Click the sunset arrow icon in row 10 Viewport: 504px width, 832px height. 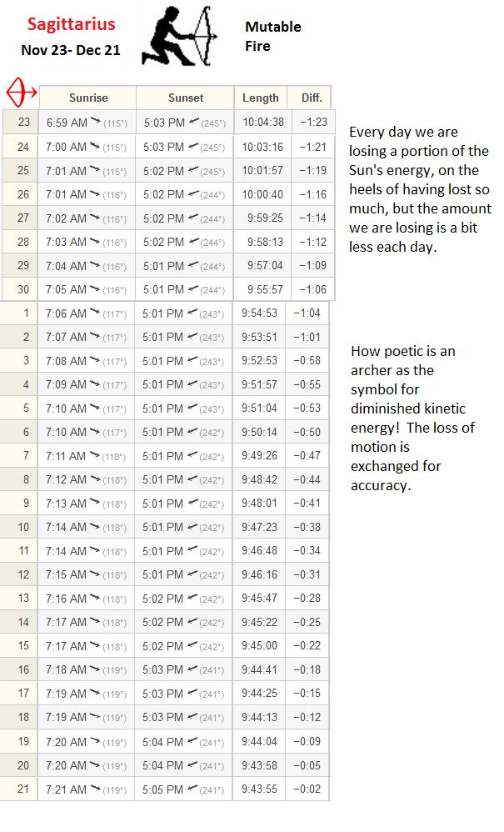pyautogui.click(x=192, y=526)
